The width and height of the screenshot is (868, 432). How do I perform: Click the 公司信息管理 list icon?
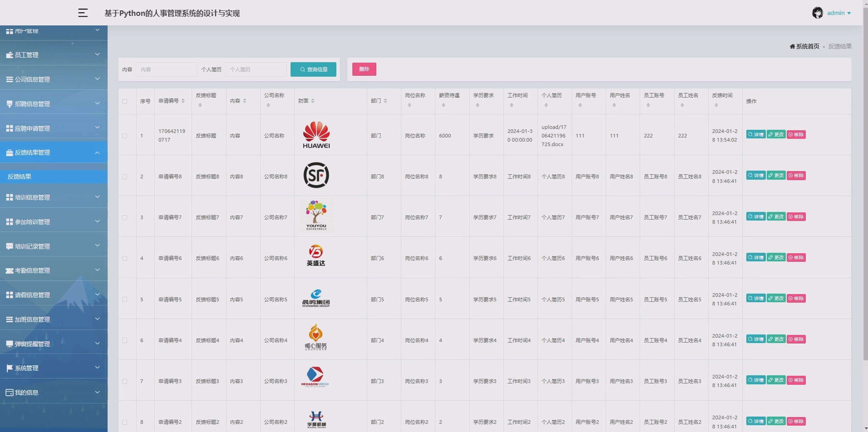pyautogui.click(x=9, y=80)
